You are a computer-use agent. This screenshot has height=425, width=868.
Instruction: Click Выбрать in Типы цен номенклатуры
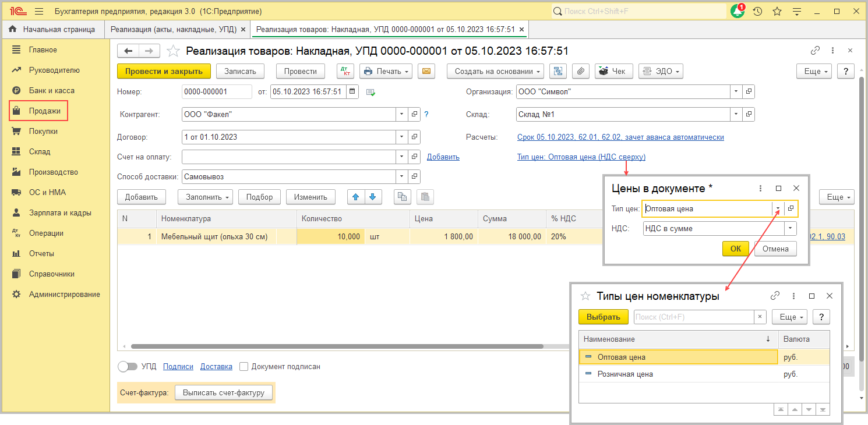[604, 317]
